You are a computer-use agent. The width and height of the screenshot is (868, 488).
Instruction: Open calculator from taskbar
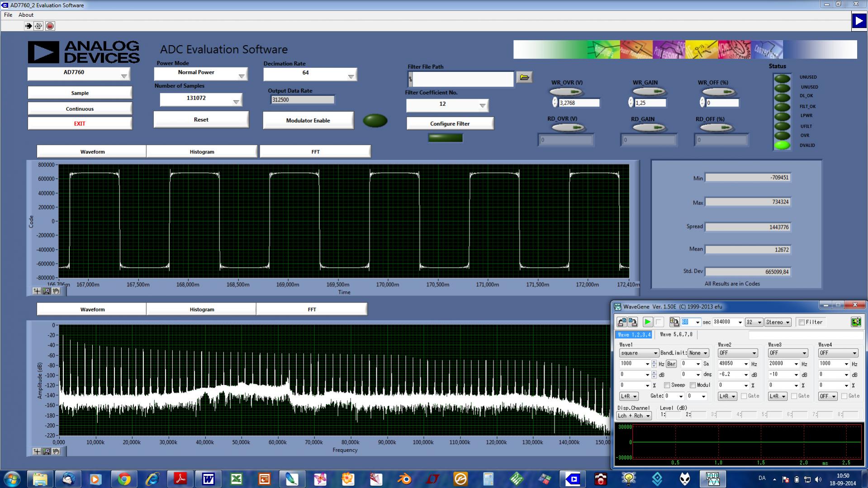click(x=489, y=479)
